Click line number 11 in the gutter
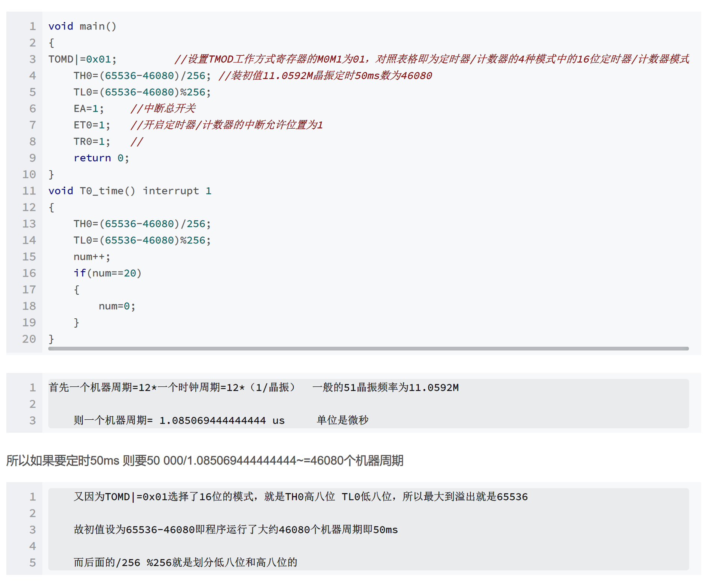Viewport: 703px width, 588px height. tap(29, 191)
